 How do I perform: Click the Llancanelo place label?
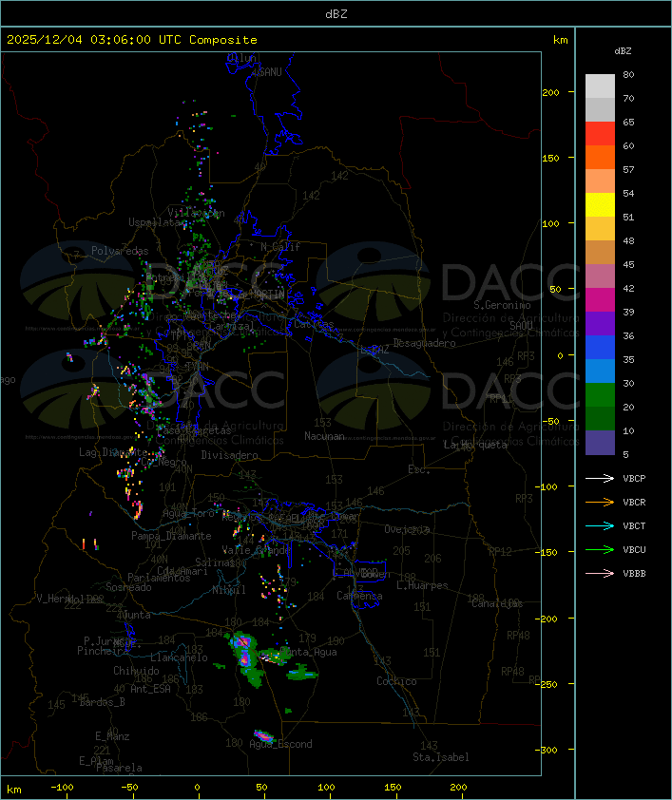click(x=179, y=657)
